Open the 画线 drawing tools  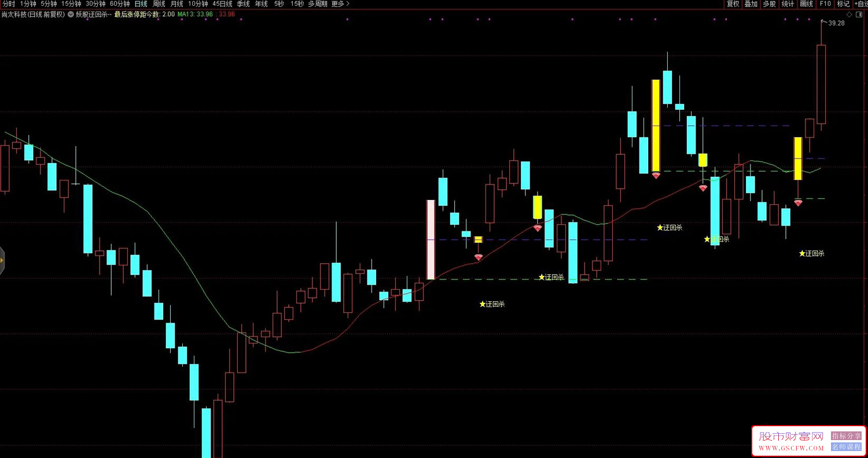(806, 3)
